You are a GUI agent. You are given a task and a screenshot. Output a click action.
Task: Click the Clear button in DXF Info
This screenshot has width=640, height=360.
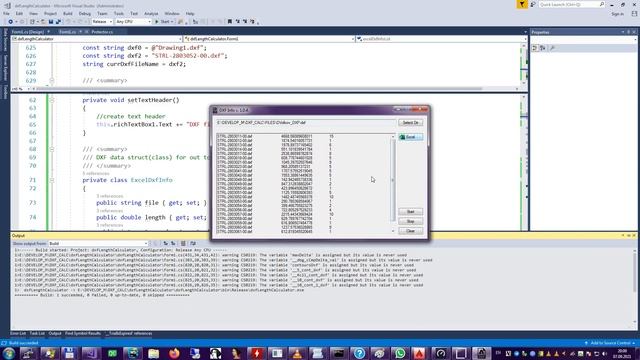click(x=410, y=231)
